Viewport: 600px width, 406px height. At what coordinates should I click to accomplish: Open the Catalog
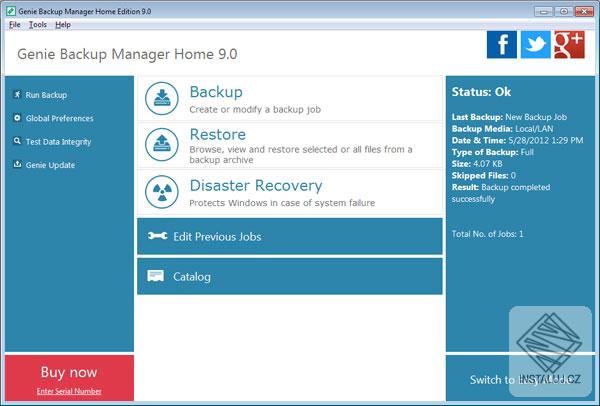click(290, 276)
